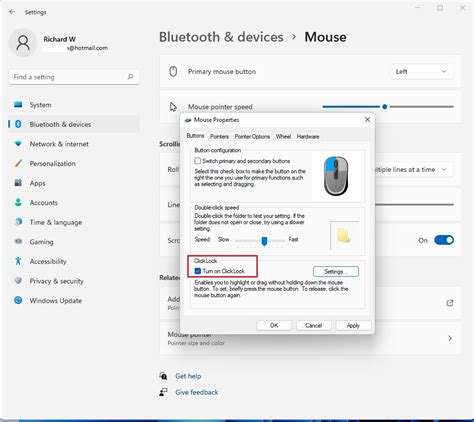Open the Get help link
474x422 pixels.
tap(188, 376)
